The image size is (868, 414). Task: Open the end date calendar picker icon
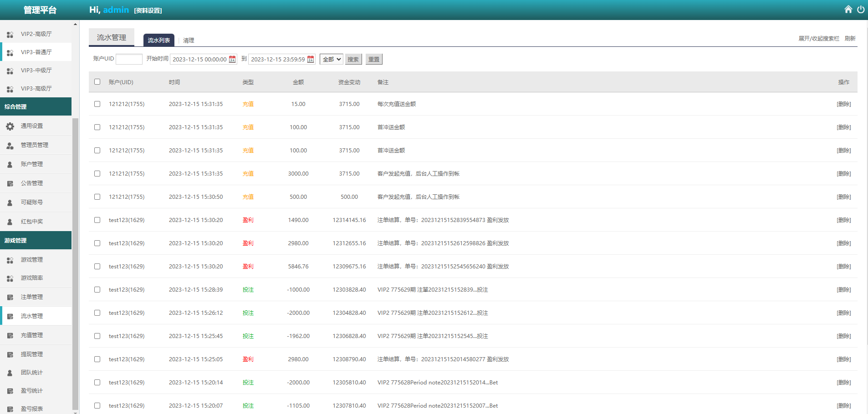coord(311,59)
